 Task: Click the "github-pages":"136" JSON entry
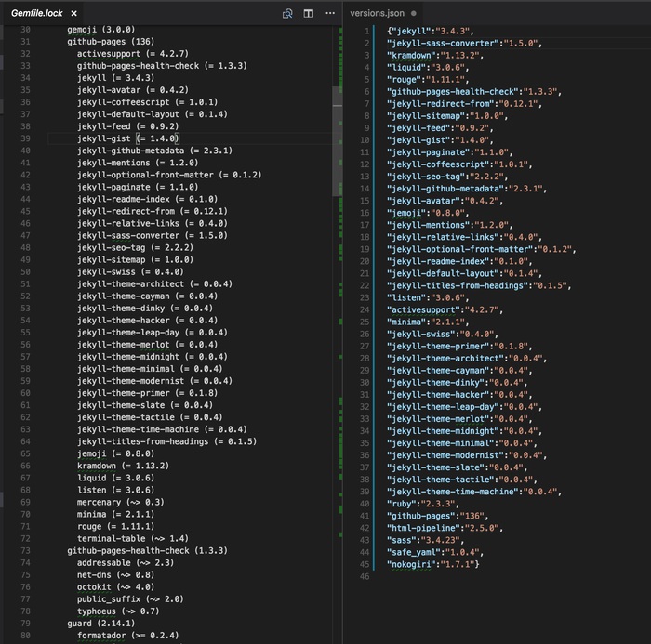click(x=438, y=516)
